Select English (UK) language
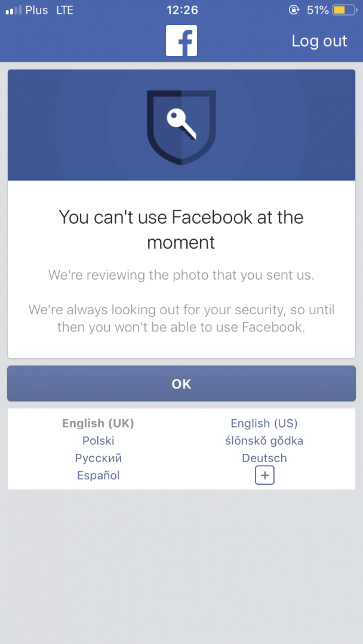Screen dimensions: 363x644 (98, 423)
